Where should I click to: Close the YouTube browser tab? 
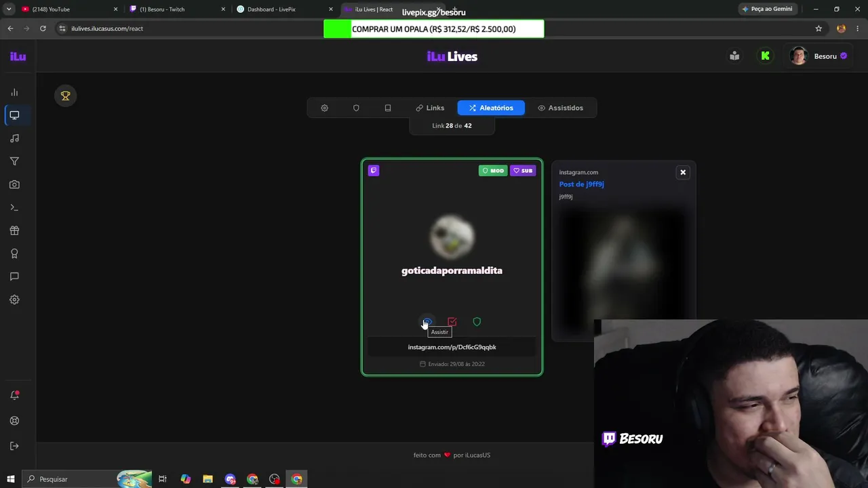point(115,9)
